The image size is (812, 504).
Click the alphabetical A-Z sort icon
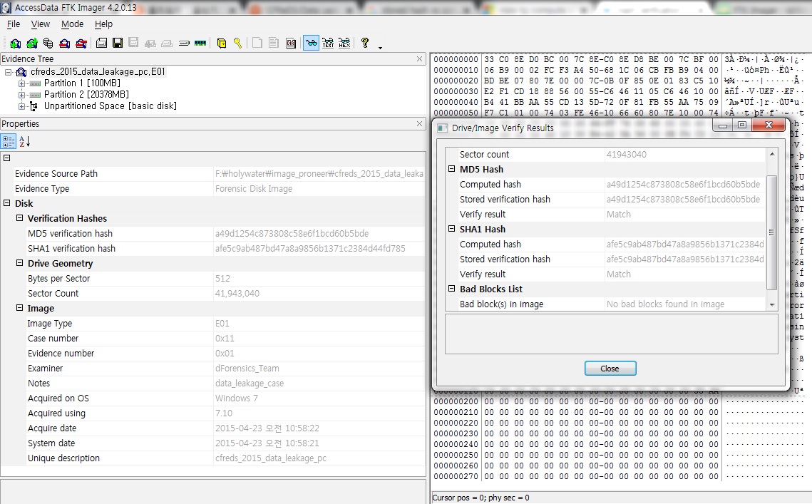point(24,141)
